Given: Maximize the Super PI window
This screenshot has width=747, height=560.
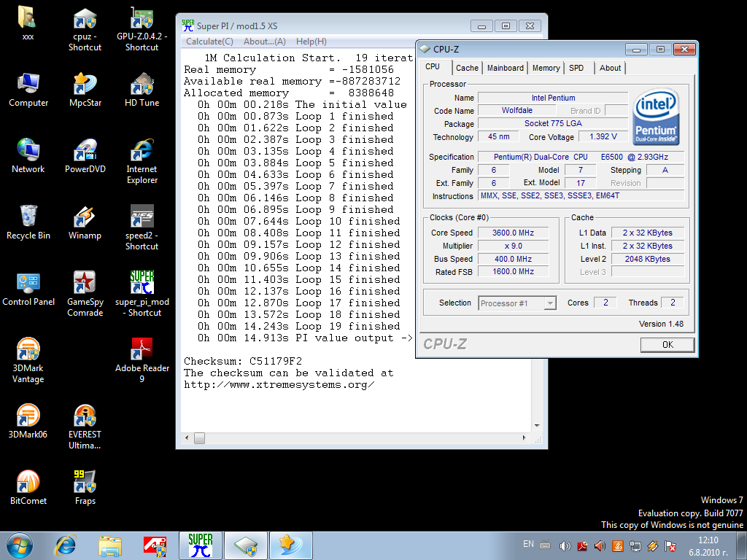Looking at the screenshot, I should (506, 26).
